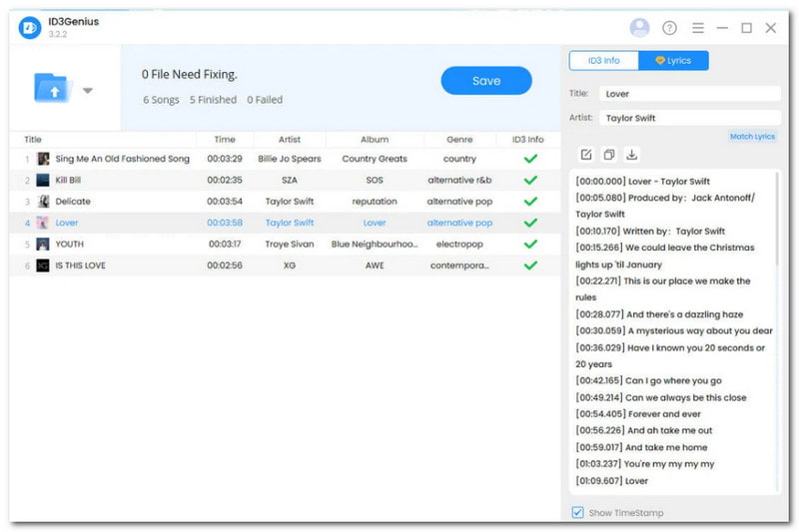
Task: Click the edit lyrics pencil icon
Action: click(586, 155)
